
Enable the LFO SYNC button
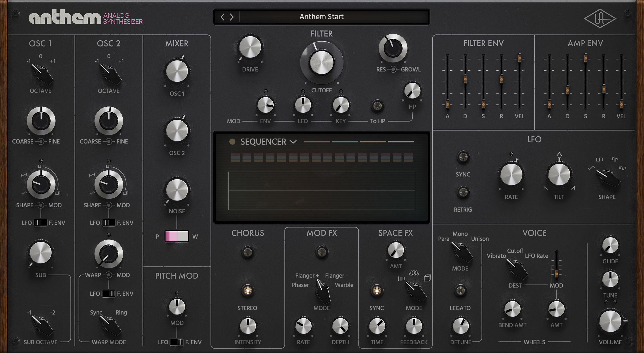463,157
